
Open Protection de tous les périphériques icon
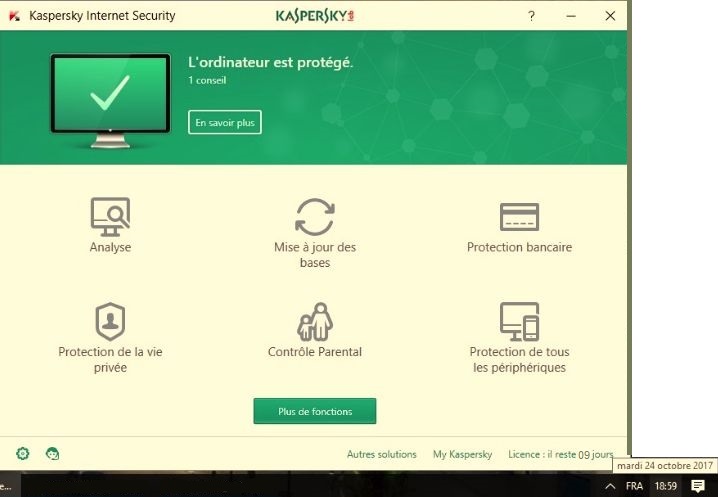click(519, 322)
